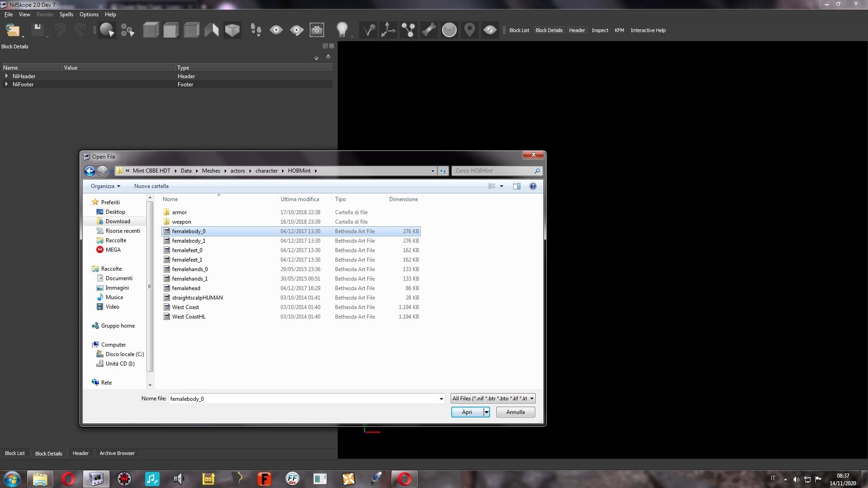Click the flip view icon
868x488 pixels.
pos(212,30)
